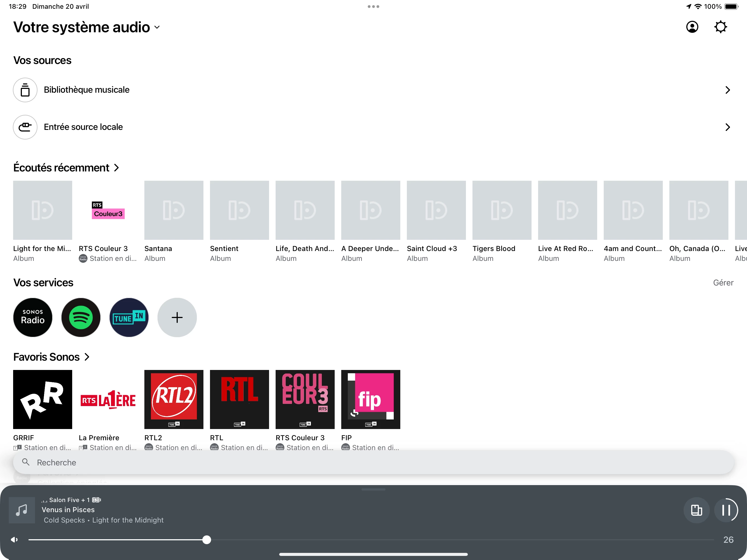Open Saint Cloud +3 album
Screen dimensions: 747x560
pos(436,210)
